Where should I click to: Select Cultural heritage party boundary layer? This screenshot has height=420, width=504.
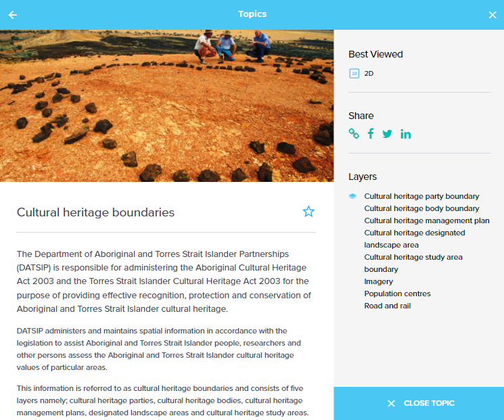pos(421,196)
